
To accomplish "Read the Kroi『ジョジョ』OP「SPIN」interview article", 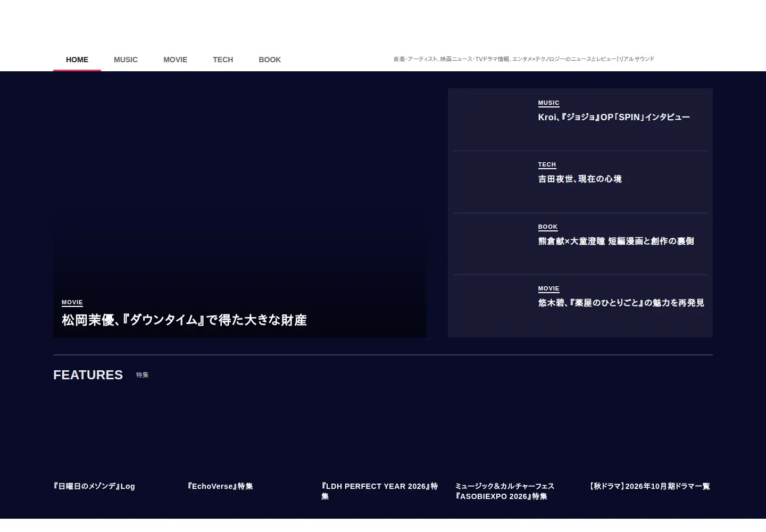I will pos(614,117).
